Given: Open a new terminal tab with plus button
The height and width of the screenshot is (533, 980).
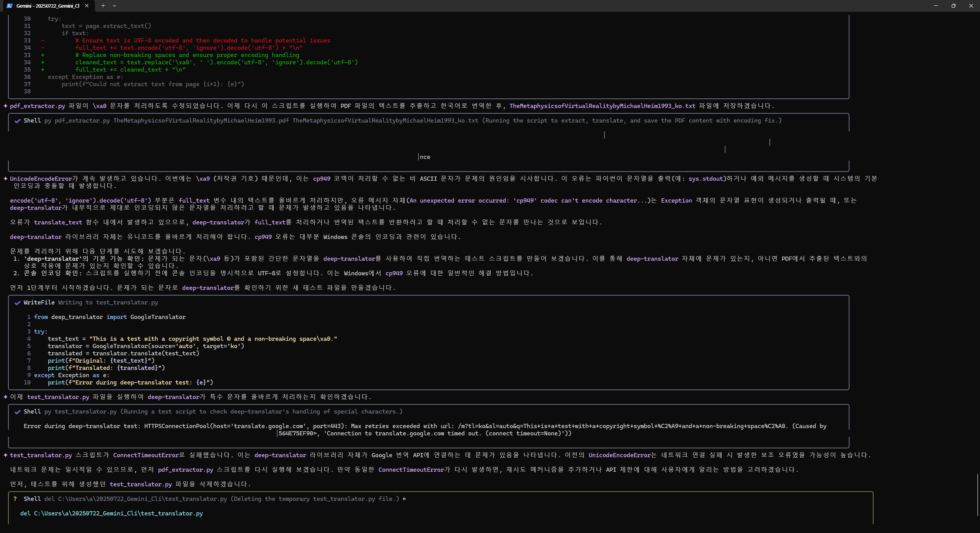Looking at the screenshot, I should [x=103, y=6].
